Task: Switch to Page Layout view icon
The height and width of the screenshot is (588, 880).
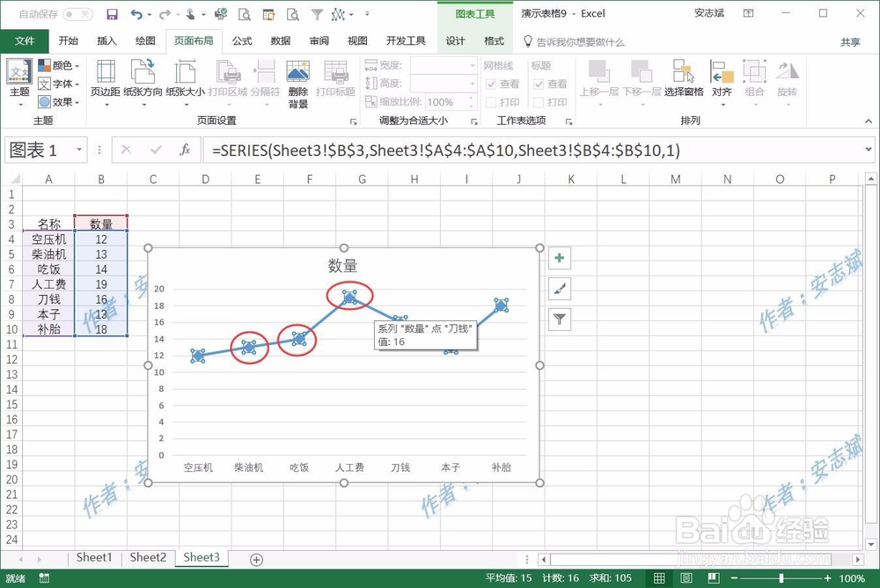Action: 686,578
